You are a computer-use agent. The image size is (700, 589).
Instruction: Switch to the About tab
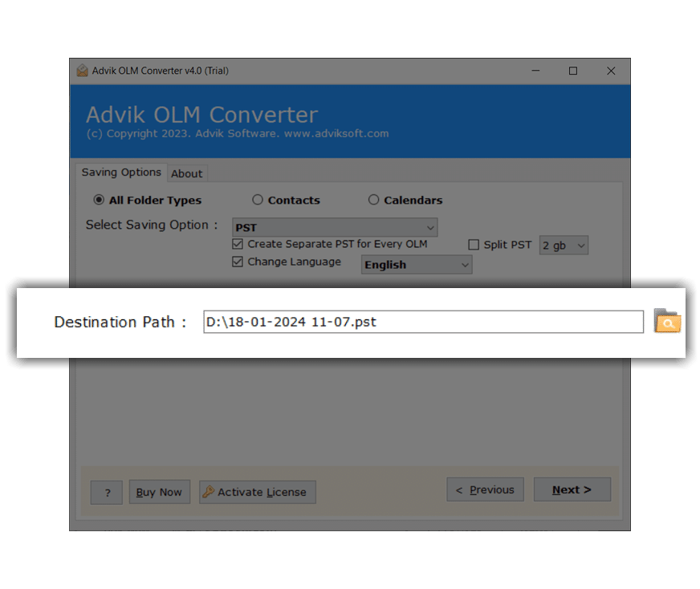187,173
